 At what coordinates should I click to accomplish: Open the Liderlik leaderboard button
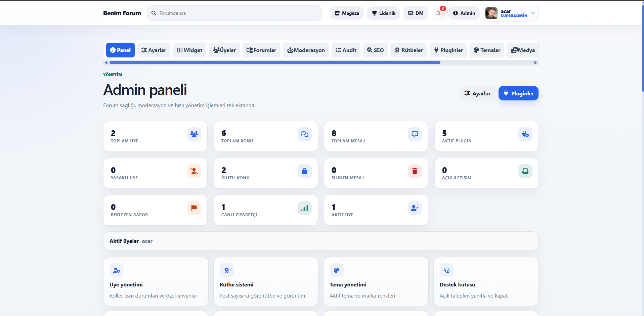tap(384, 13)
